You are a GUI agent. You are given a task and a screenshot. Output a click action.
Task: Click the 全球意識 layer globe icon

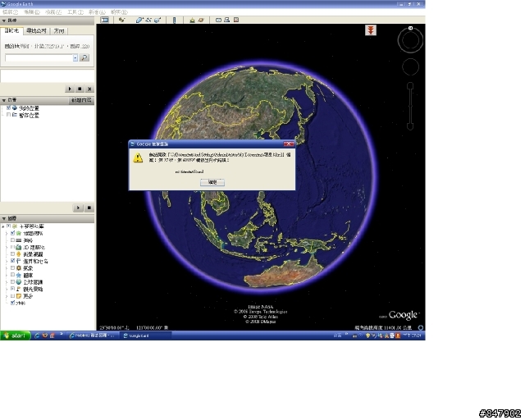click(19, 282)
